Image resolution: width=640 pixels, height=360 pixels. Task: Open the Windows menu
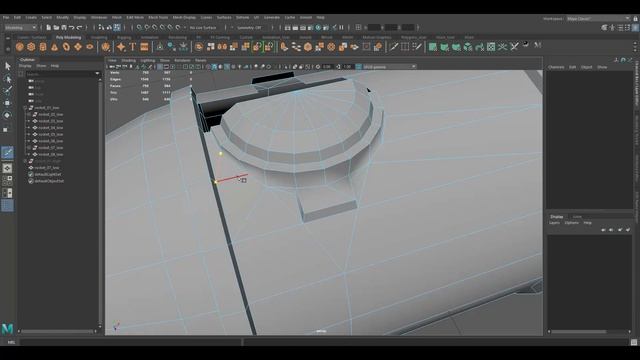click(x=99, y=18)
